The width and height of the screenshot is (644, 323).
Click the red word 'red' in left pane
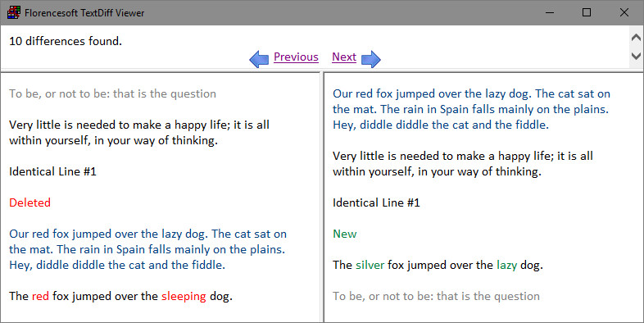[40, 296]
